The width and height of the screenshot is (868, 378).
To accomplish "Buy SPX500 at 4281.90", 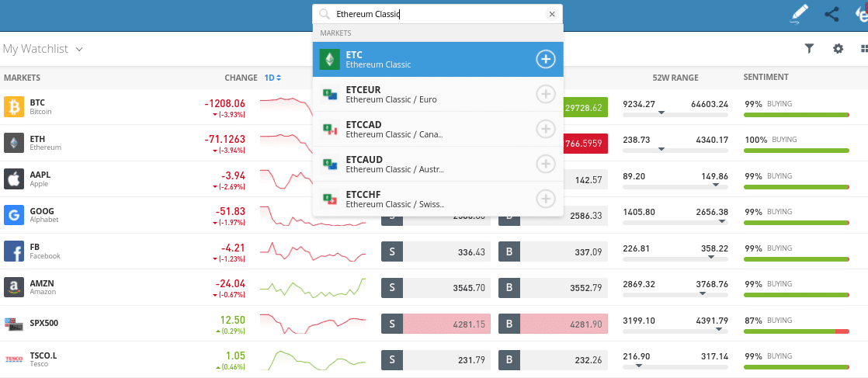I will (x=553, y=324).
